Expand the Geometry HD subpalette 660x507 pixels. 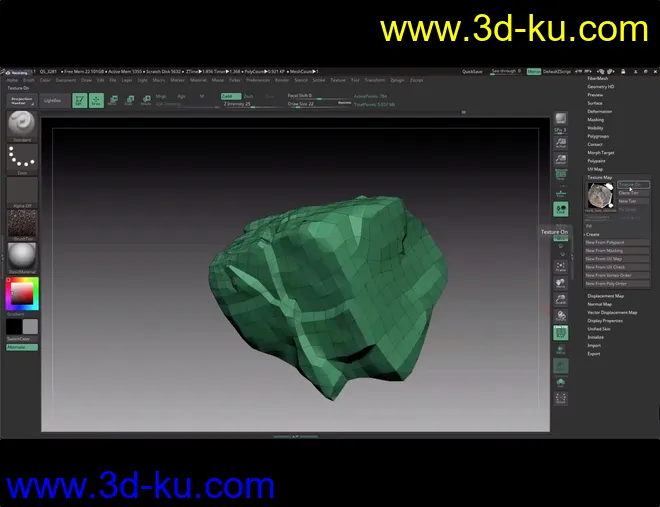[x=601, y=87]
